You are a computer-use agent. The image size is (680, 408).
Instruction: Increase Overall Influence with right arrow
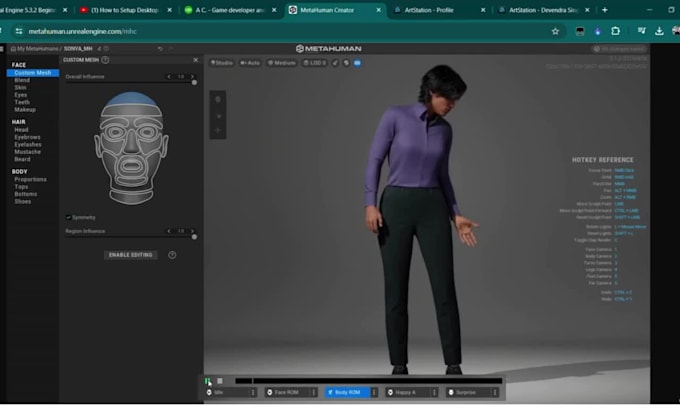192,76
